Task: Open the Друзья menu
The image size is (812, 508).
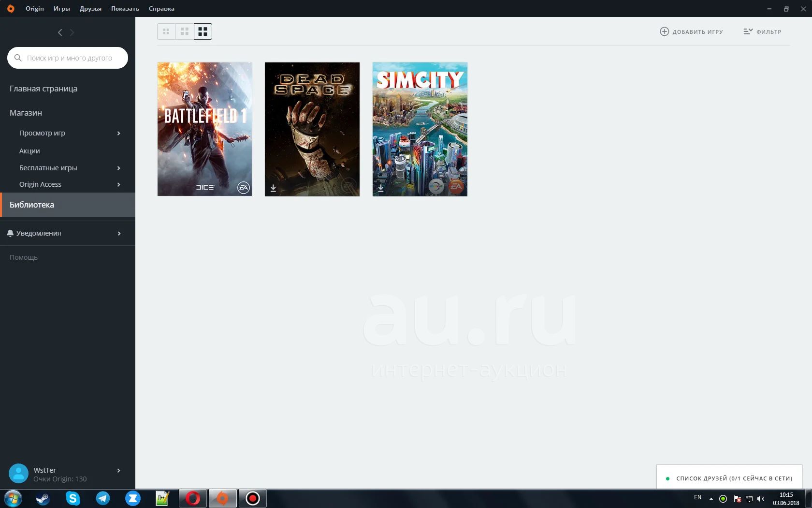Action: point(90,9)
